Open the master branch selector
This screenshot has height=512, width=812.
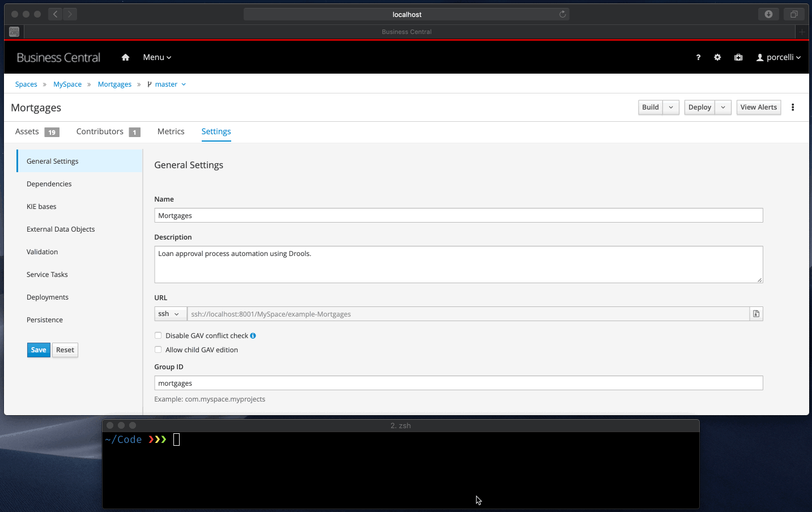pyautogui.click(x=167, y=84)
